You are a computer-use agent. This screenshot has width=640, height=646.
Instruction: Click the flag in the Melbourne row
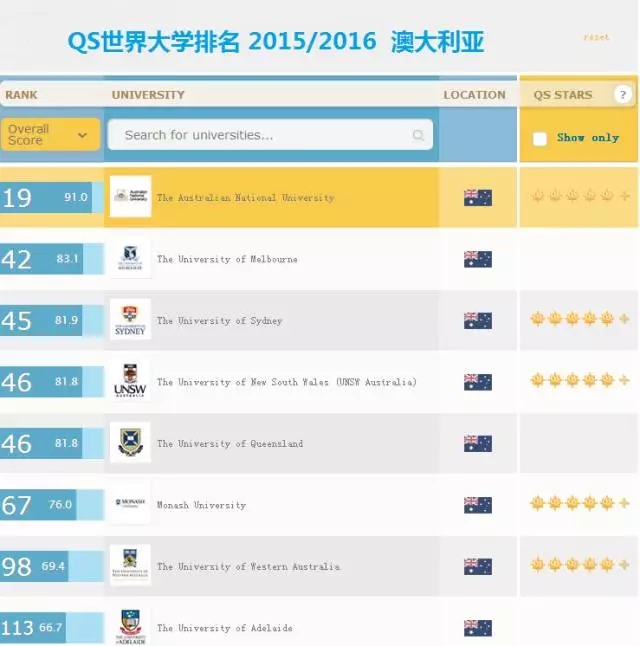[x=478, y=259]
